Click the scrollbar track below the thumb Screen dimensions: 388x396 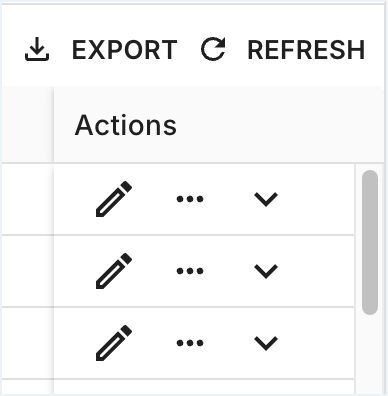tap(370, 354)
